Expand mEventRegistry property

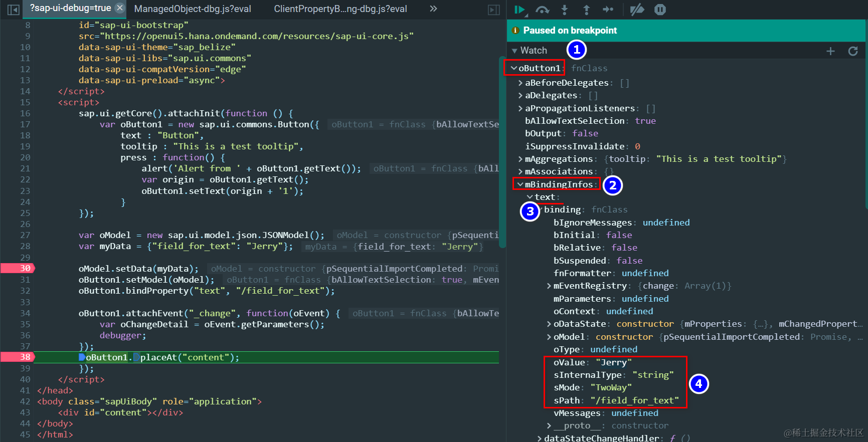(x=549, y=286)
